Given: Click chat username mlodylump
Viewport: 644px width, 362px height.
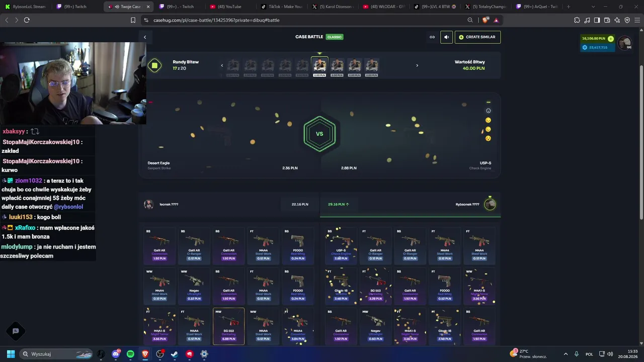Looking at the screenshot, I should [17, 247].
